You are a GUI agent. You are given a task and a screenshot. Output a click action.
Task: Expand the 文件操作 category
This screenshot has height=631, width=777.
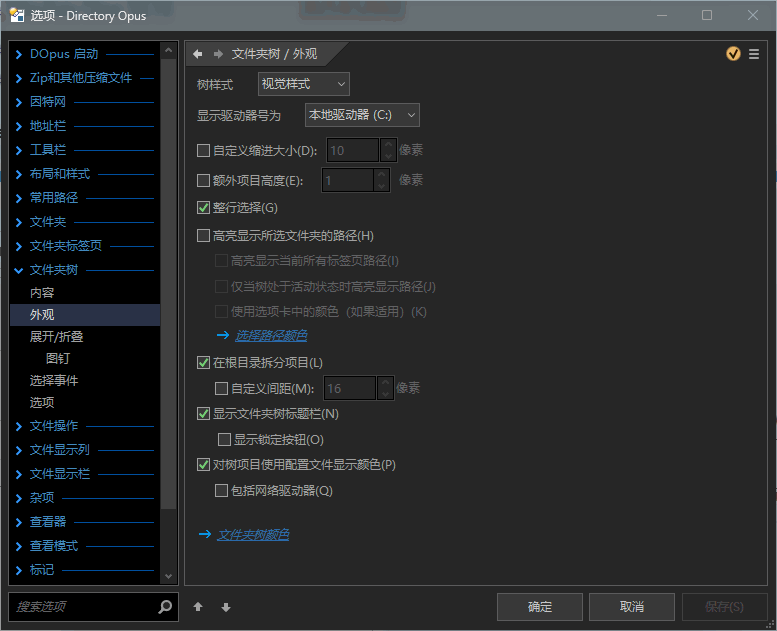[x=19, y=426]
